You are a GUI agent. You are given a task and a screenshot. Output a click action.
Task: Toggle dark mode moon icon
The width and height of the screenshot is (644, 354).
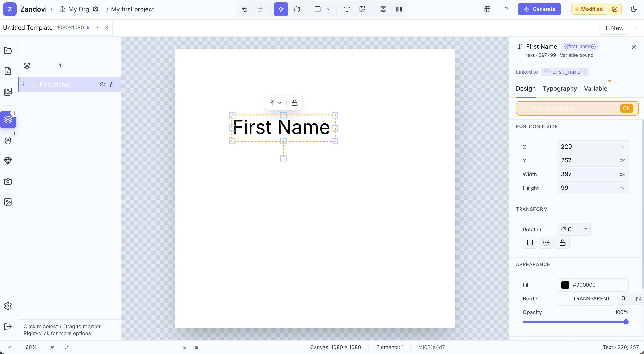pos(634,9)
